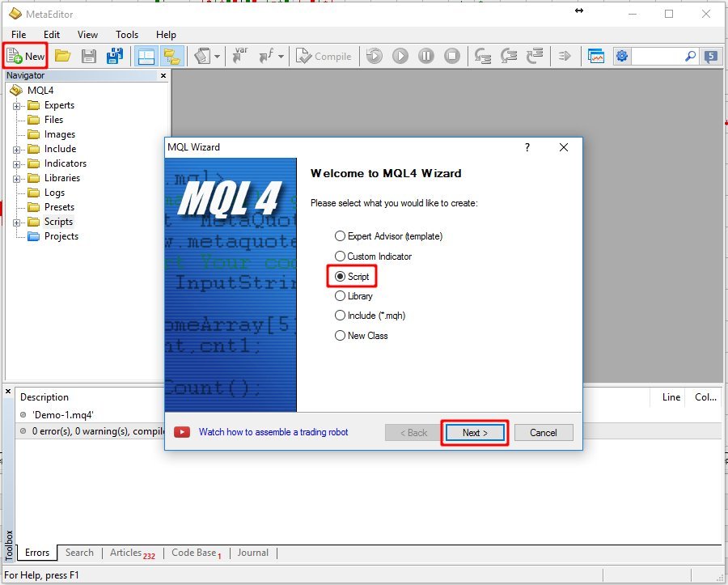Click the insert variable (var) icon
This screenshot has height=585, width=728.
pyautogui.click(x=240, y=55)
